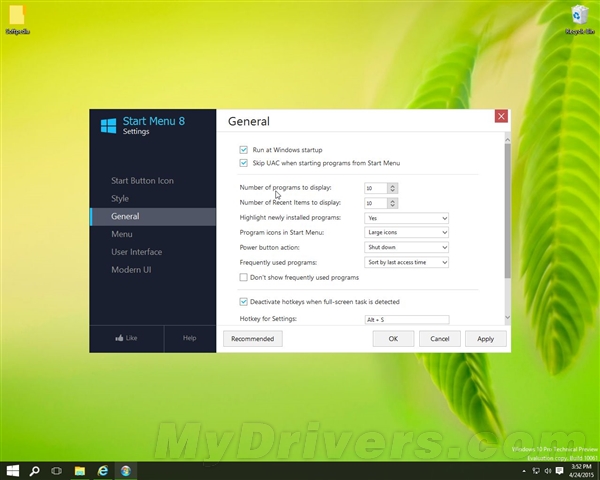Viewport: 600px width, 480px height.
Task: Click the Cancel button
Action: point(440,339)
